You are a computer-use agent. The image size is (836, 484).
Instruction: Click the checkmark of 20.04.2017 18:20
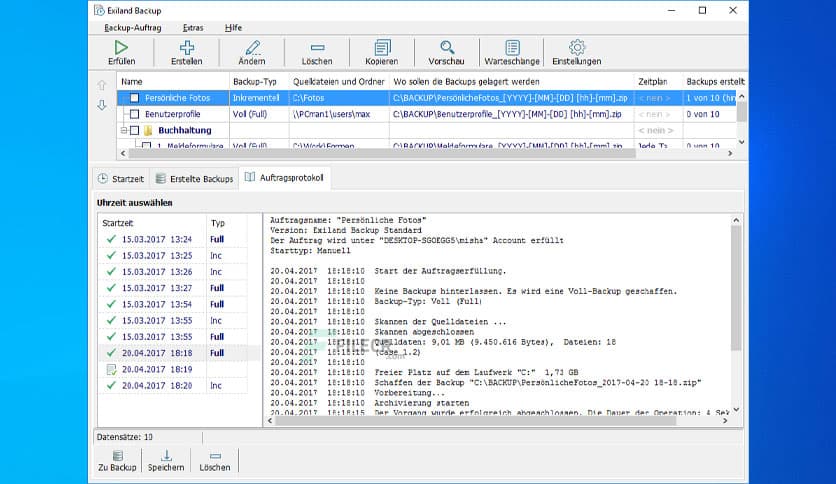(x=111, y=385)
